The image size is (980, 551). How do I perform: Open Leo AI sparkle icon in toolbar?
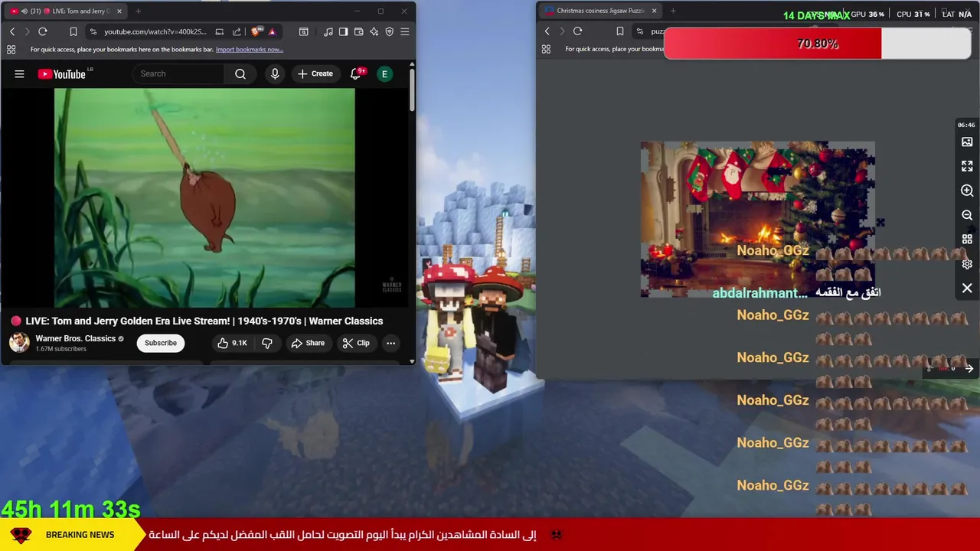(x=374, y=31)
